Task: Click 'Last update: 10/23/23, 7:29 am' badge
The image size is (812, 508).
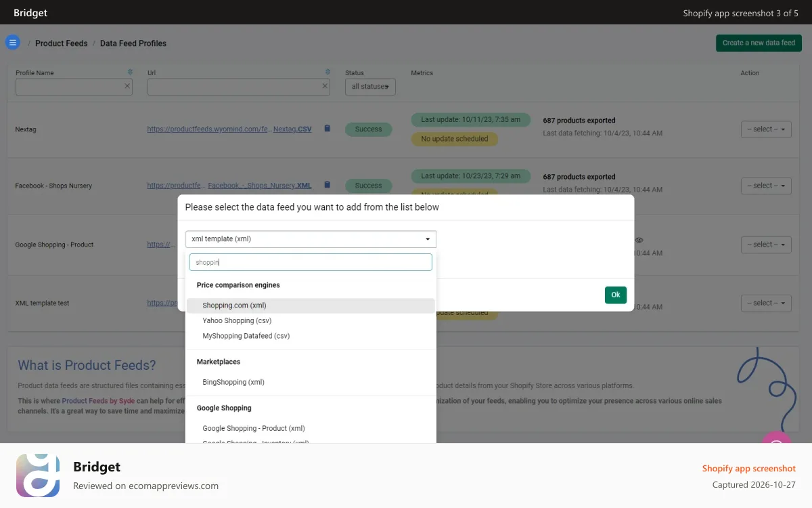Action: [470, 175]
